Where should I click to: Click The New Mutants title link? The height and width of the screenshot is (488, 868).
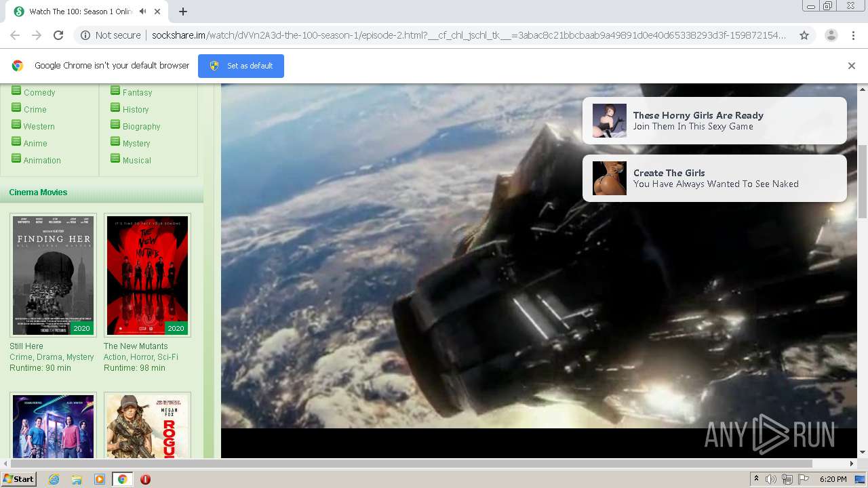click(x=136, y=346)
